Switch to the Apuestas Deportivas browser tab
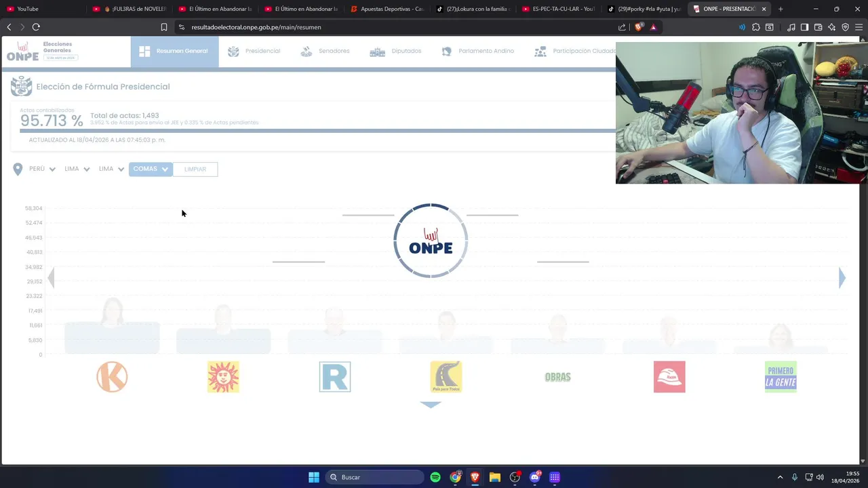This screenshot has height=488, width=868. pos(388,9)
